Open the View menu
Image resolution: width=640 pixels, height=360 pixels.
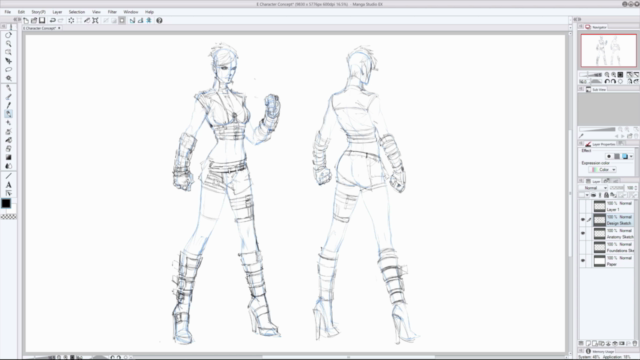click(x=96, y=12)
